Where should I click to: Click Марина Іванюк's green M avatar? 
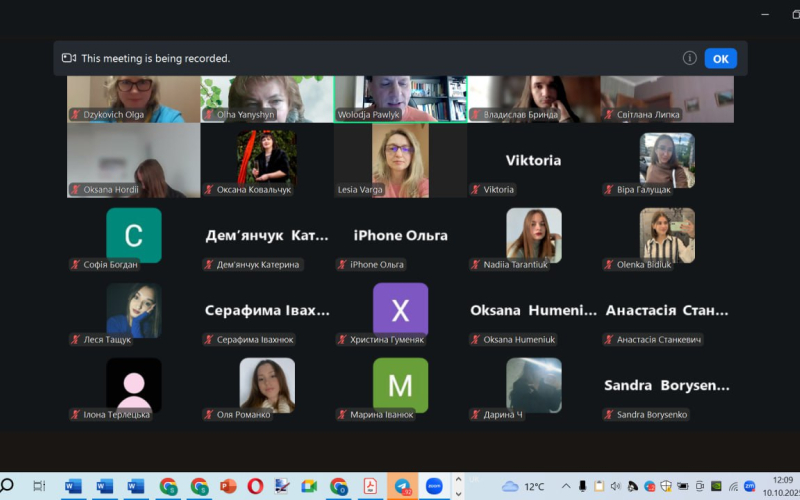400,385
